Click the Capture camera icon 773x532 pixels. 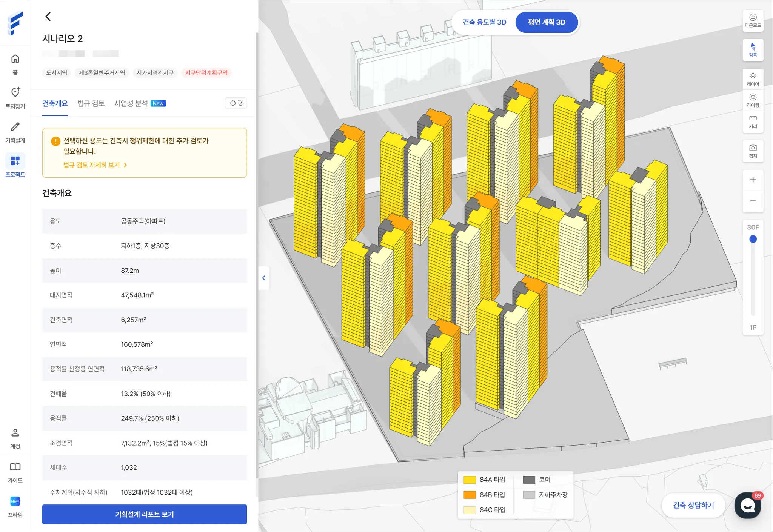coord(753,151)
